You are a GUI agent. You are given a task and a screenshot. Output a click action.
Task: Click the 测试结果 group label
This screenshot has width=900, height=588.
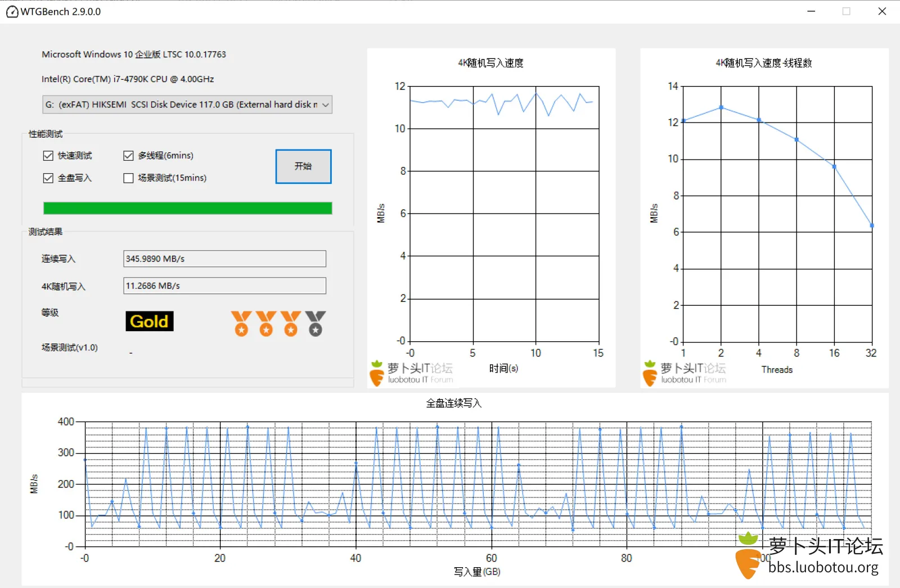pos(46,232)
